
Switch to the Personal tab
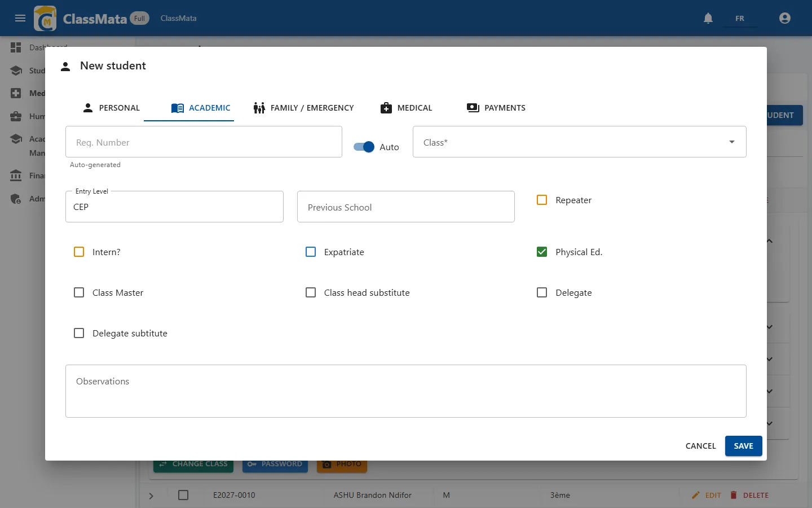coord(111,108)
